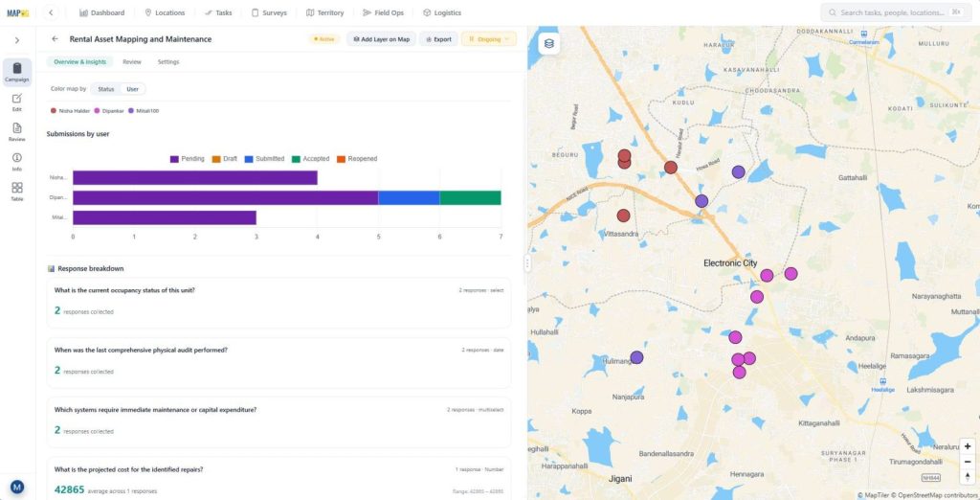Set color map by Status

click(105, 89)
